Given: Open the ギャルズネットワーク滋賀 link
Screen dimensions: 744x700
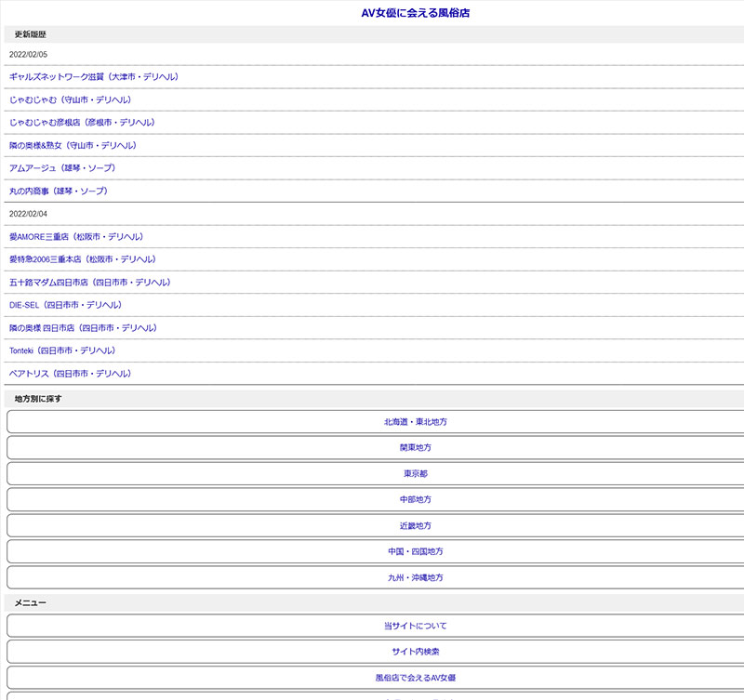Looking at the screenshot, I should (94, 77).
